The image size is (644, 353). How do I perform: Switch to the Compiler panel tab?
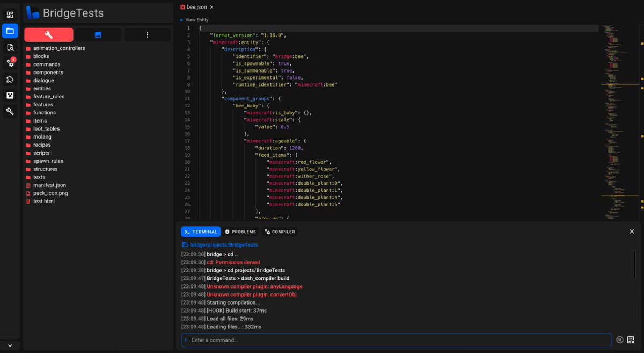point(280,232)
